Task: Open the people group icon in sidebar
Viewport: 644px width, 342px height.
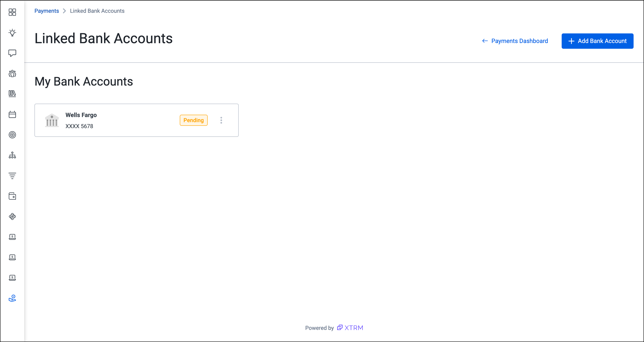Action: (12, 73)
